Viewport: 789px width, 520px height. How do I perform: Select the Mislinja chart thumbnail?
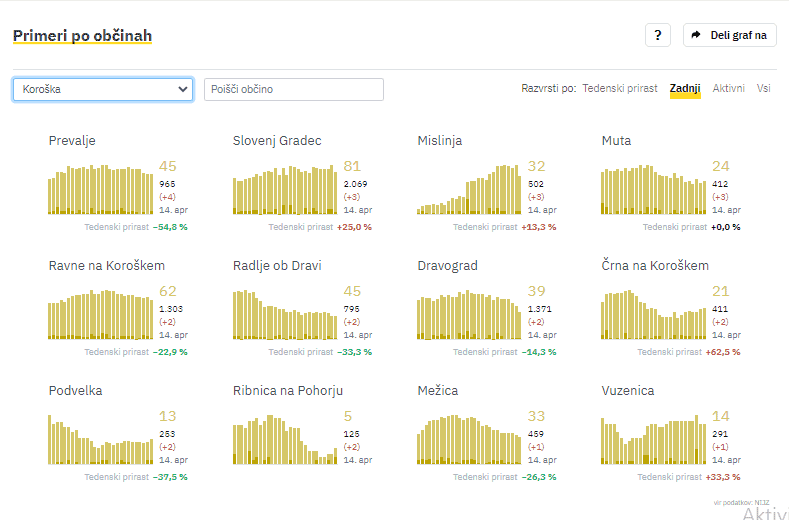(x=469, y=190)
